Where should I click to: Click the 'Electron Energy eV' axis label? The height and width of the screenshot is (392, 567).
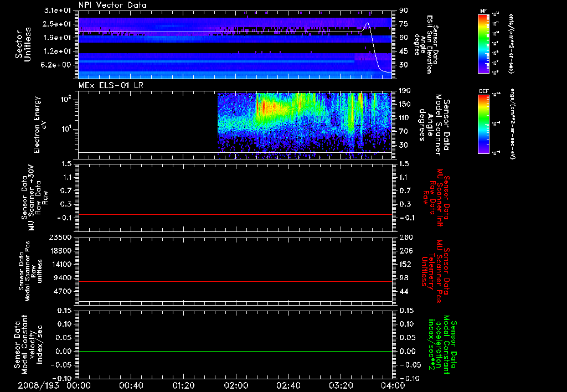tap(40, 125)
